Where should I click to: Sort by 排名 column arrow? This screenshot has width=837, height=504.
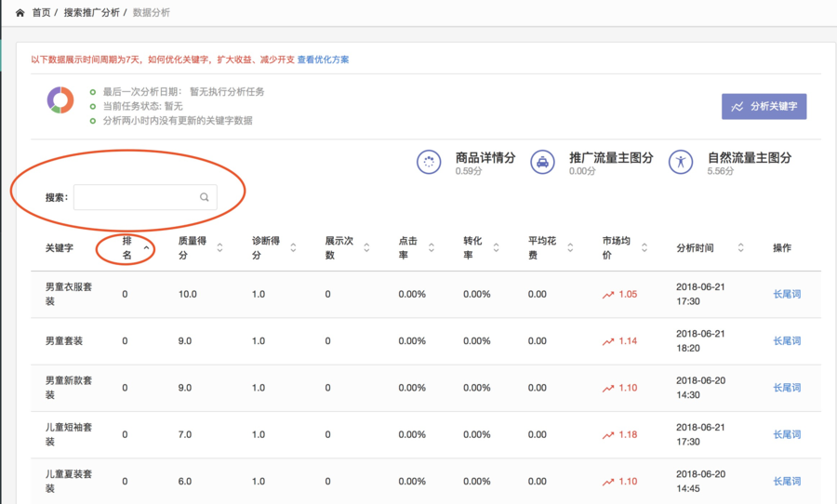(x=146, y=247)
